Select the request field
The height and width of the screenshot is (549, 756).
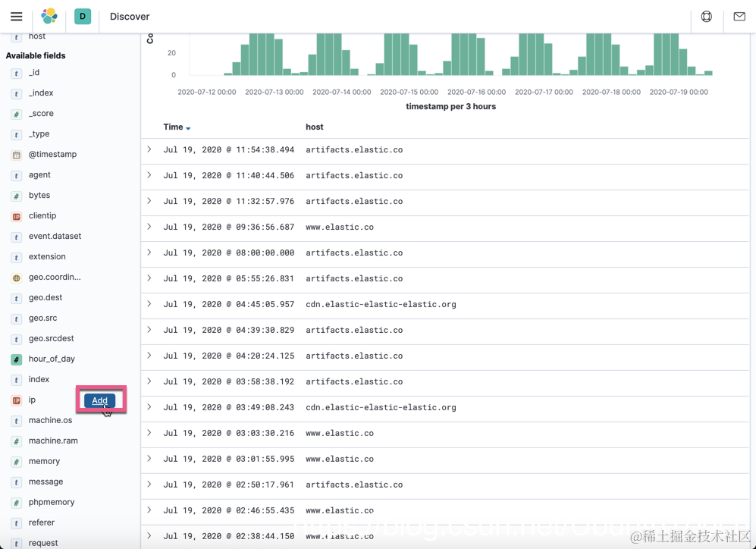(43, 543)
